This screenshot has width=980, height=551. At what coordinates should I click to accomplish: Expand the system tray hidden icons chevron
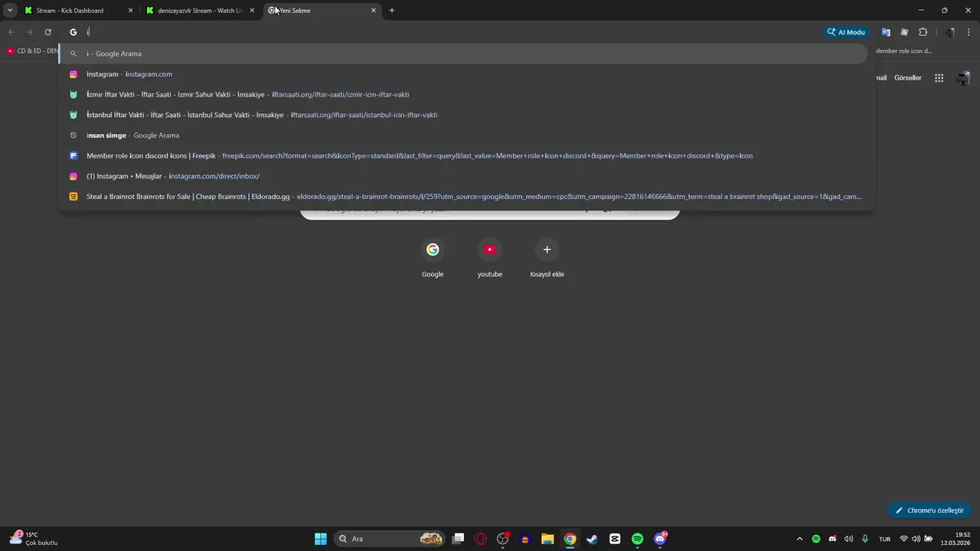[799, 539]
